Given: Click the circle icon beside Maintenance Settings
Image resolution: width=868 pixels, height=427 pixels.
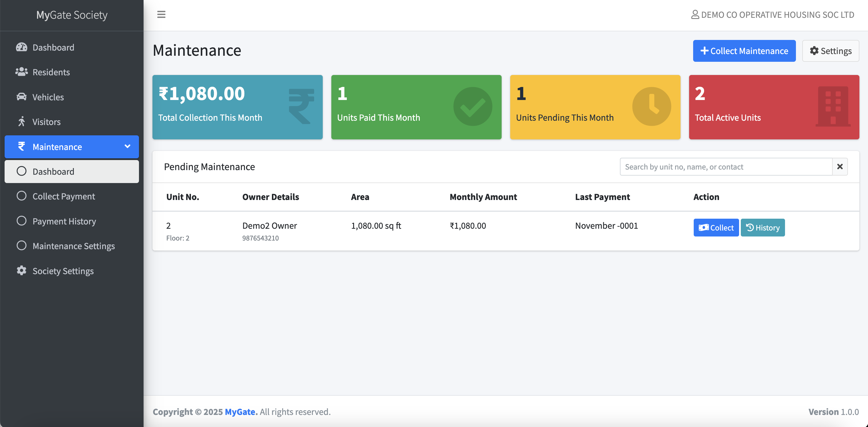Looking at the screenshot, I should (x=22, y=246).
